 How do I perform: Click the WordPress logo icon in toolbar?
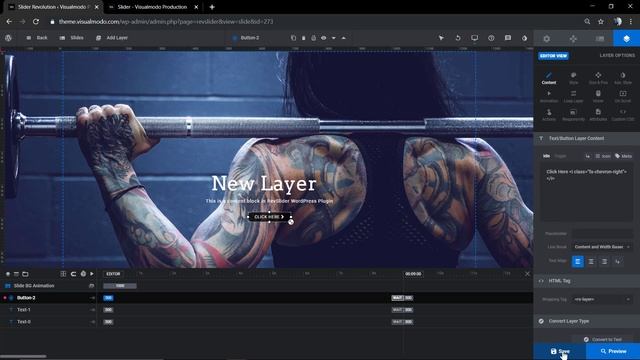point(8,38)
